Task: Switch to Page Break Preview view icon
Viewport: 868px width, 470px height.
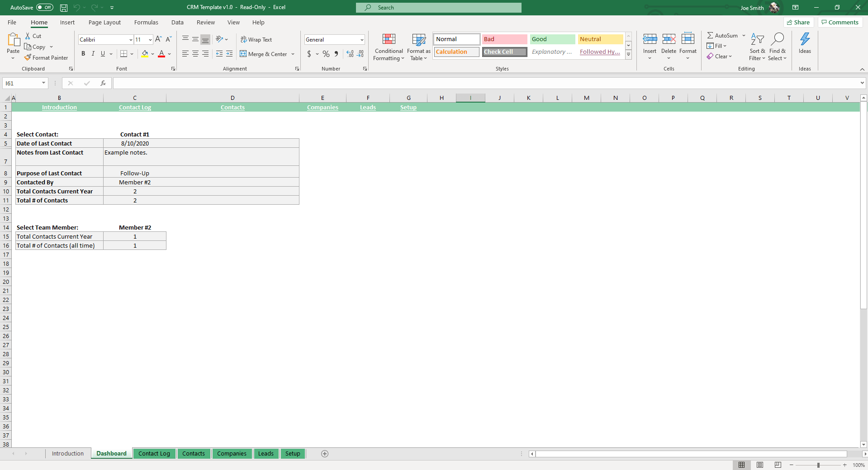Action: pos(778,465)
